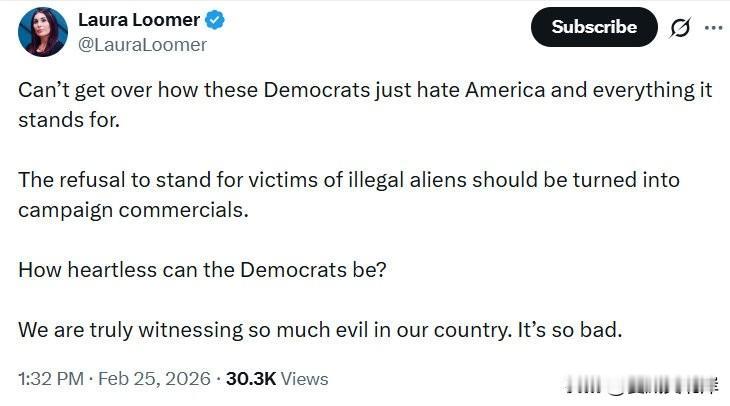Viewport: 730px width, 406px height.
Task: Click the Laura Loomer display name
Action: (139, 20)
